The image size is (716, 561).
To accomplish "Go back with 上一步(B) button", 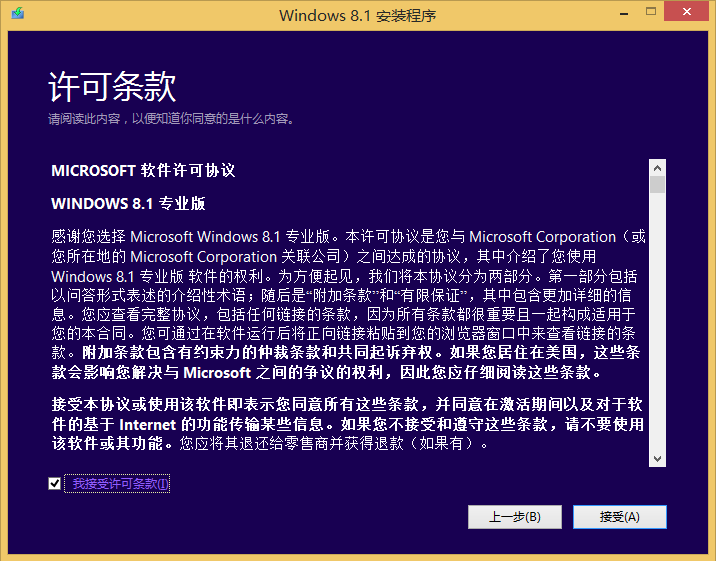I will [x=515, y=517].
